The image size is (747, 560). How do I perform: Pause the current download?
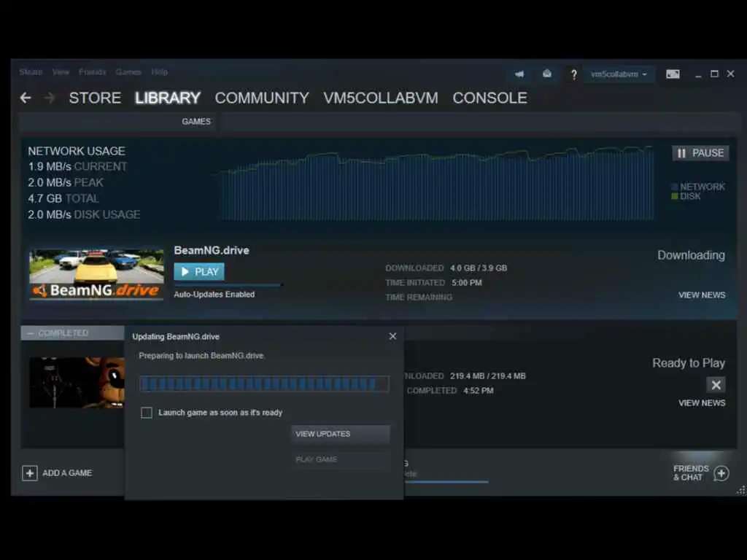pos(700,153)
